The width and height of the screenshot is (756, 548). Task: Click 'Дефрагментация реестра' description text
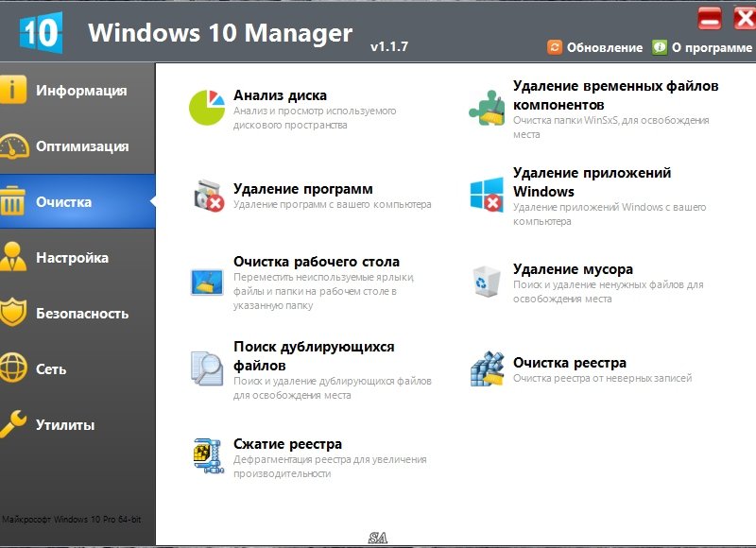pos(330,467)
